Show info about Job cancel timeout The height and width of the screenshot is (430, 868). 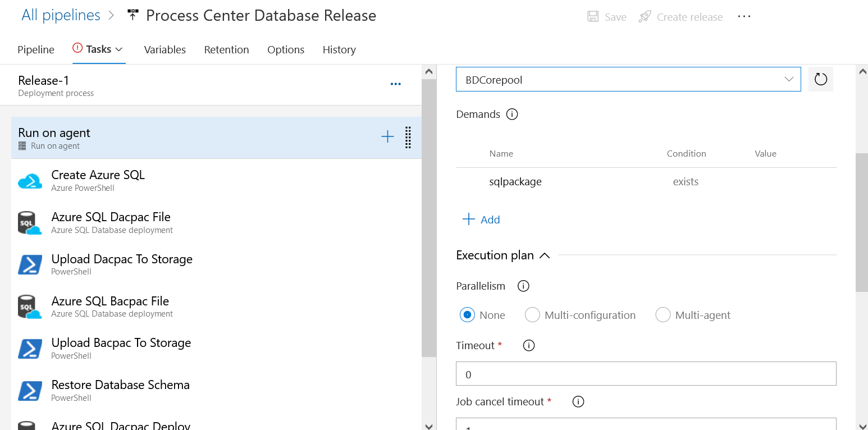[578, 402]
